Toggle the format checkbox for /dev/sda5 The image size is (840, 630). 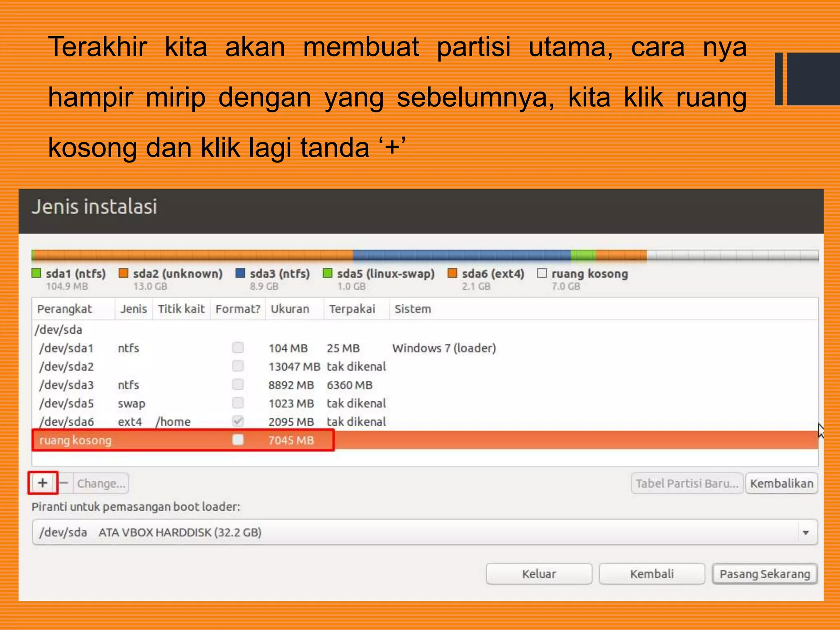point(238,403)
